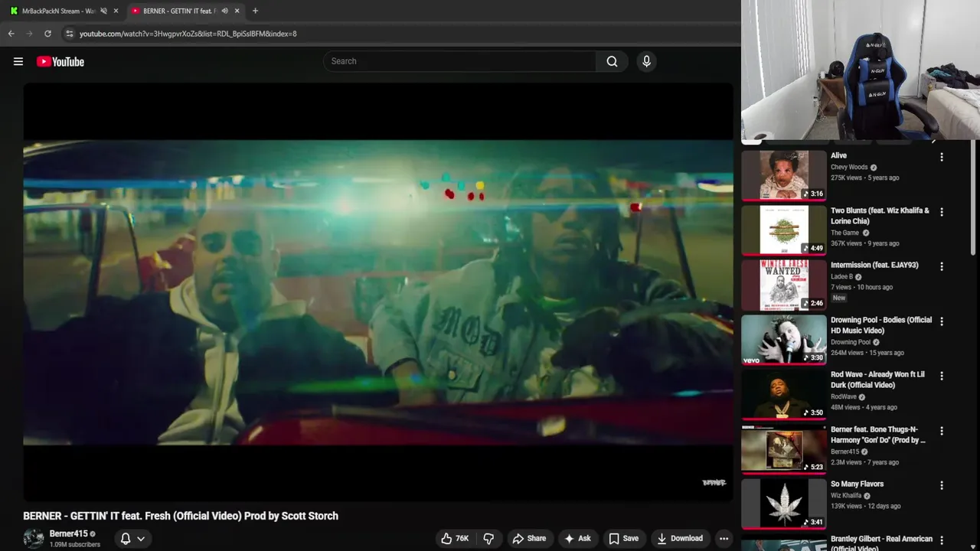The image size is (980, 551).
Task: Like the video with 76K thumbs up
Action: (455, 539)
